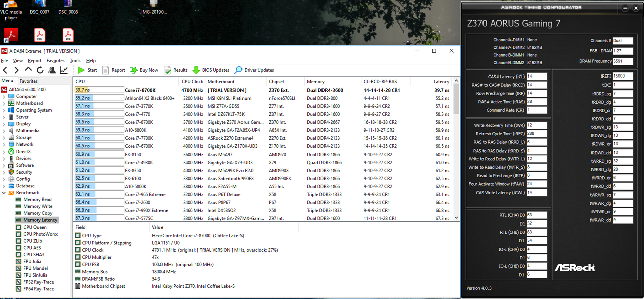The width and height of the screenshot is (644, 299).
Task: Select Database icon in sidebar tree
Action: click(11, 186)
